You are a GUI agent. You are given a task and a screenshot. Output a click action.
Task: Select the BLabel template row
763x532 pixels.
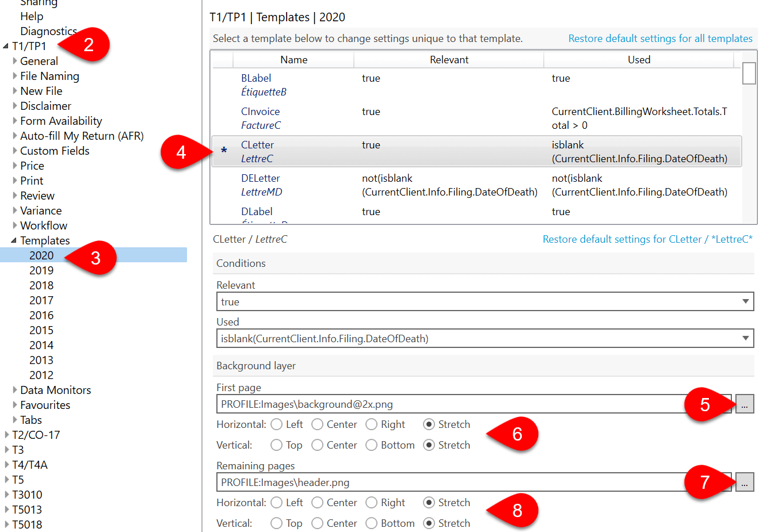pos(476,85)
